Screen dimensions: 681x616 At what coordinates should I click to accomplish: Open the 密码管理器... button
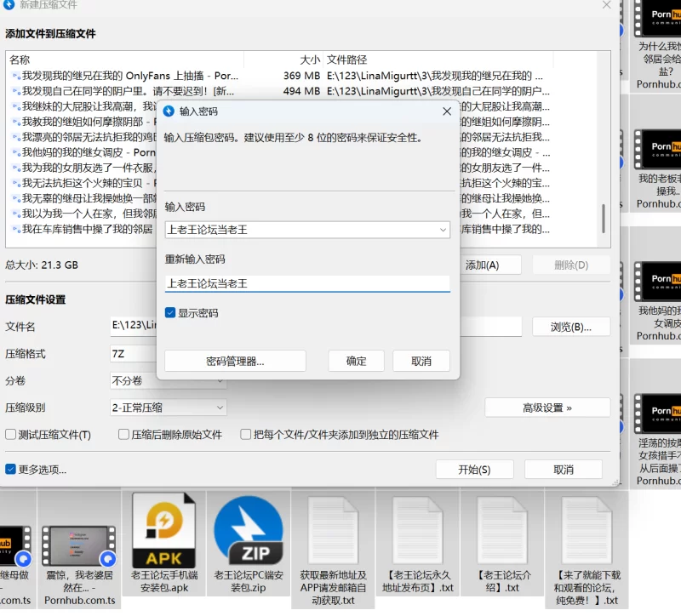pos(235,362)
